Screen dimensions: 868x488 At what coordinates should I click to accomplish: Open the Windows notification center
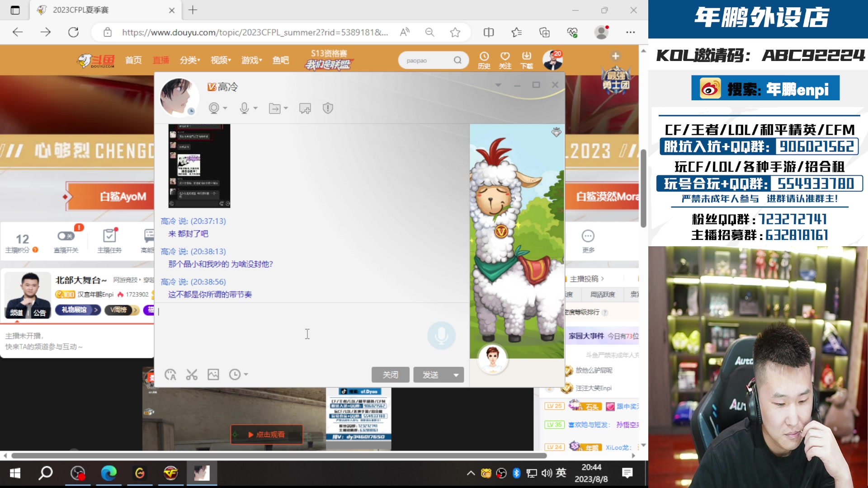[x=627, y=473]
